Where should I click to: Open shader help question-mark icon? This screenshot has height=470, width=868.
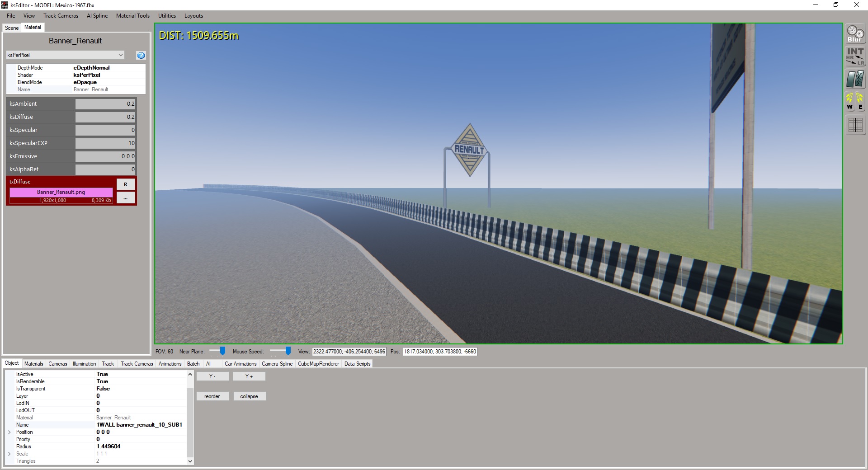[x=141, y=55]
